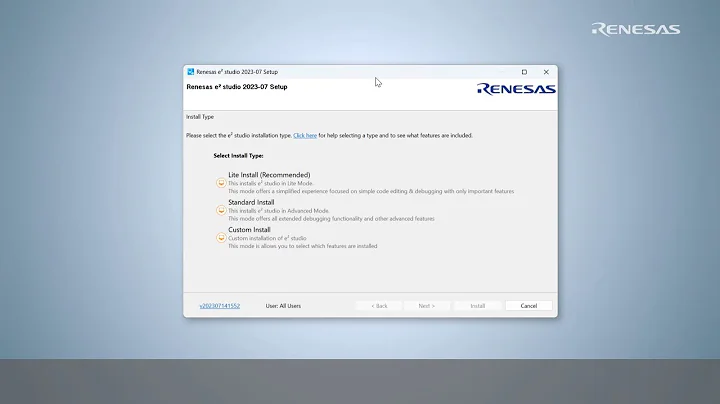720x404 pixels.
Task: Maximize the setup window
Action: point(524,72)
